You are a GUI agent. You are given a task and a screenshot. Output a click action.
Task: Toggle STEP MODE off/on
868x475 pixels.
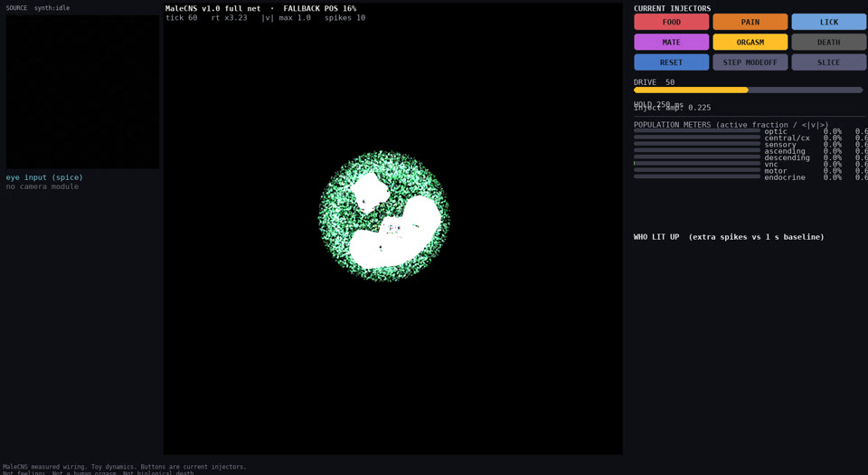pos(750,62)
